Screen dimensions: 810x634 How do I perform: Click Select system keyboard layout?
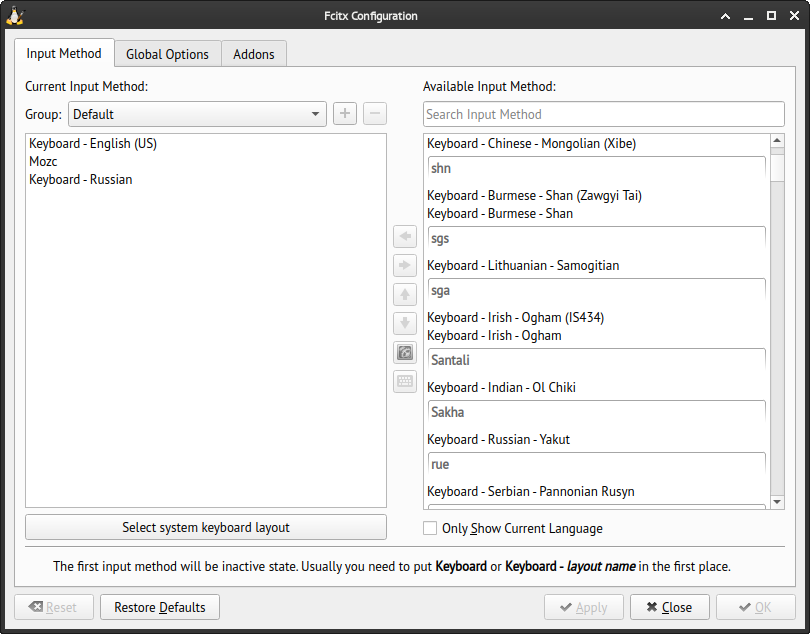[x=205, y=527]
